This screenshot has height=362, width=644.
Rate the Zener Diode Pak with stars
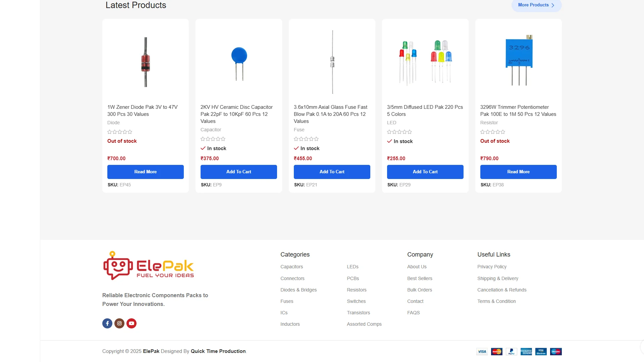coord(120,132)
